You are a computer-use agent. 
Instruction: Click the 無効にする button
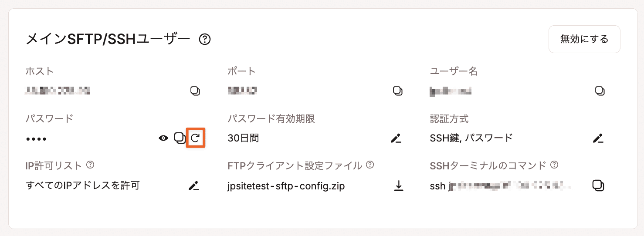(x=584, y=39)
